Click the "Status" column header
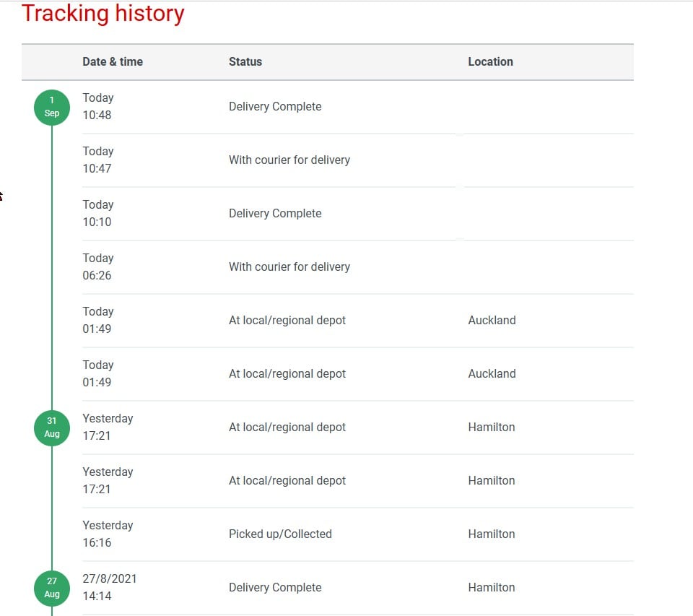Viewport: 693px width, 616px height. pos(245,61)
